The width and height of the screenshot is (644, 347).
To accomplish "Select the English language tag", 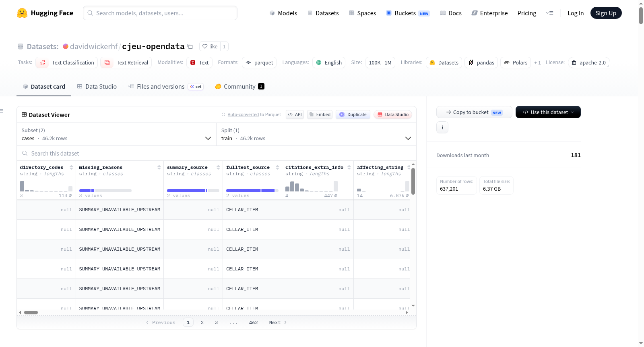I will (x=329, y=62).
